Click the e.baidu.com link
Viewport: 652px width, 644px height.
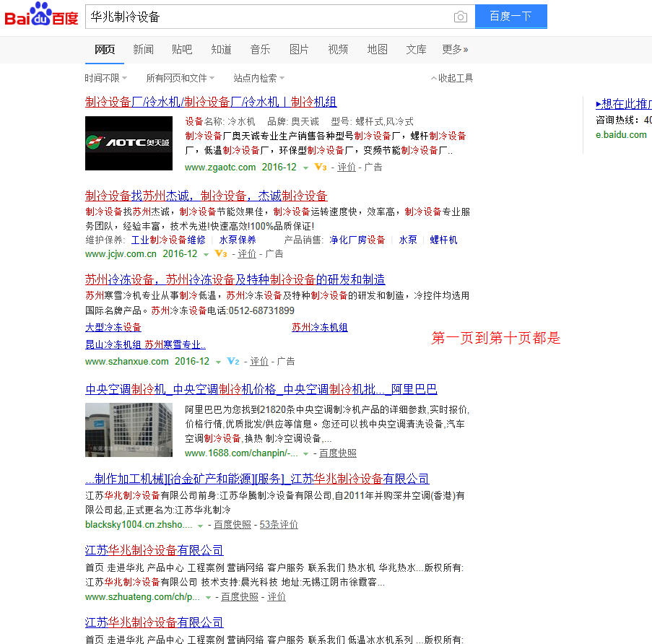621,135
